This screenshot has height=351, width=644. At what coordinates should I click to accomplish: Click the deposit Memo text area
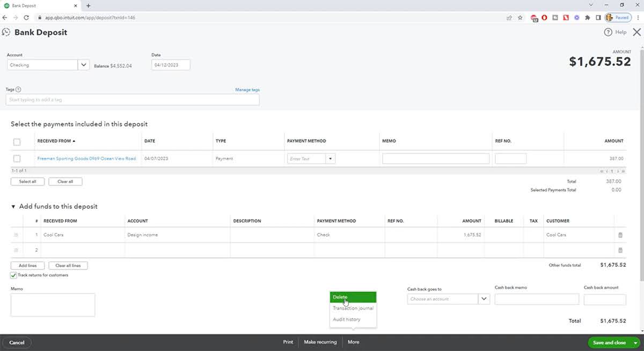click(x=53, y=305)
